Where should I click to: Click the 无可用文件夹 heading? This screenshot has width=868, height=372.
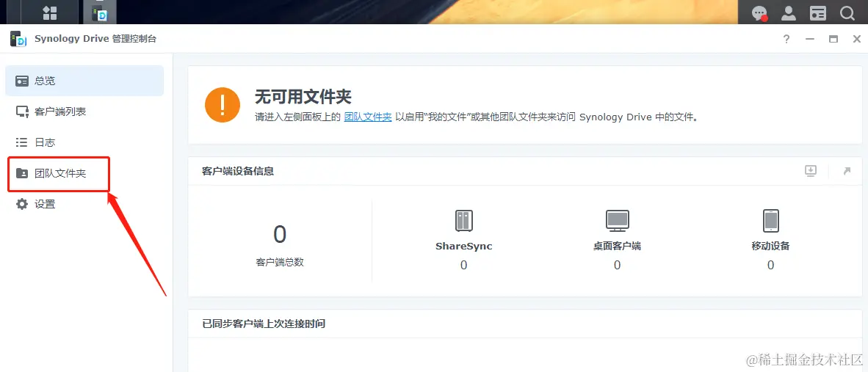click(x=303, y=98)
